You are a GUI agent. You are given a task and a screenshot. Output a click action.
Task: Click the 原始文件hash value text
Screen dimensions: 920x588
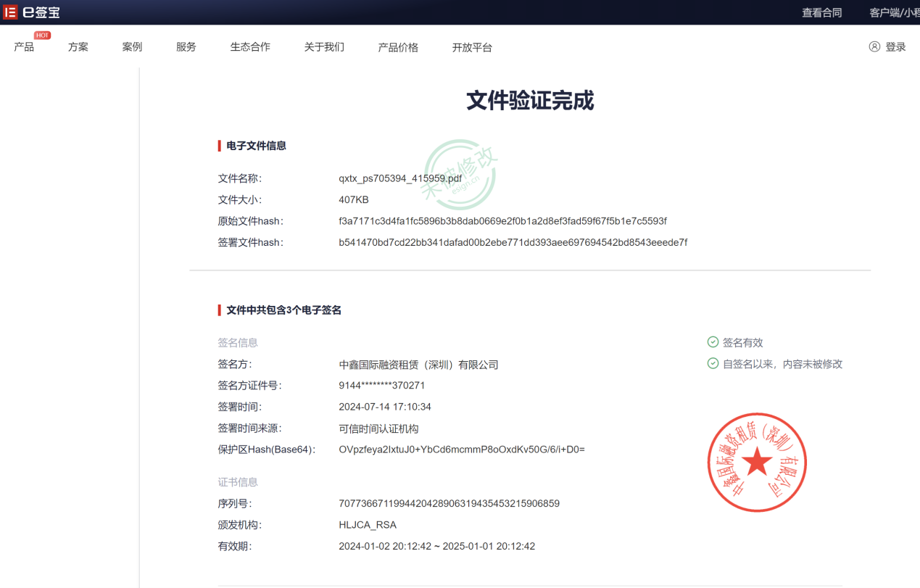pyautogui.click(x=502, y=221)
